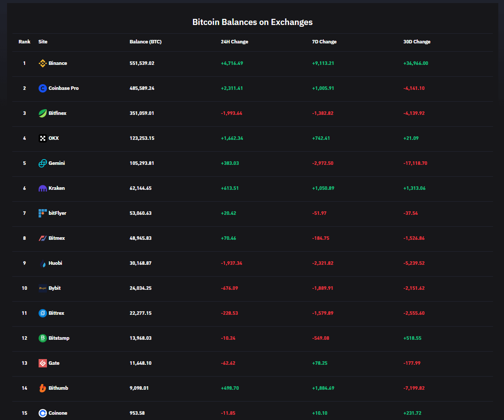Sort by the 30D Change column header
Screen dimensions: 504x420
(x=417, y=42)
